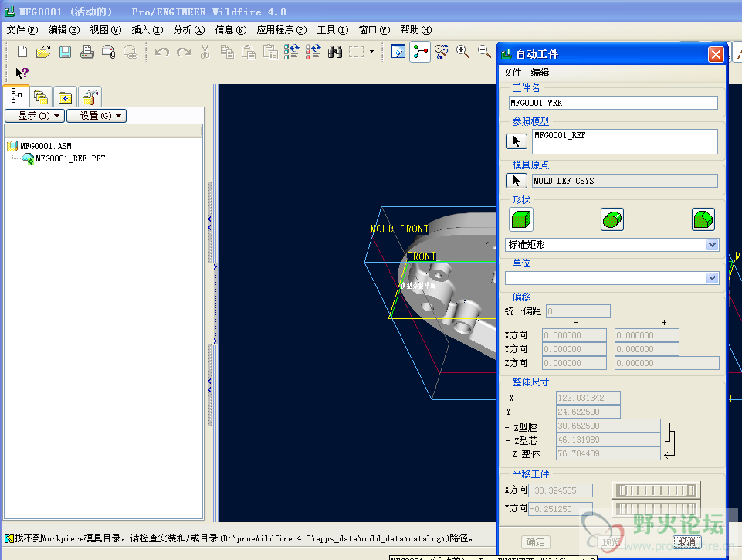Open the 文件(F) main menu

click(x=22, y=30)
